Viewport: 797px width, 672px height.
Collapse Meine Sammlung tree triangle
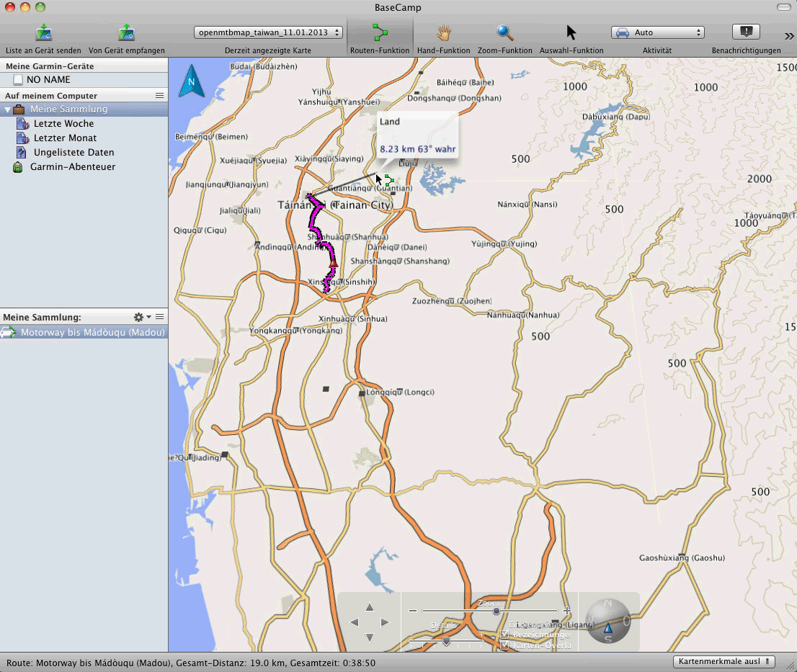(7, 109)
